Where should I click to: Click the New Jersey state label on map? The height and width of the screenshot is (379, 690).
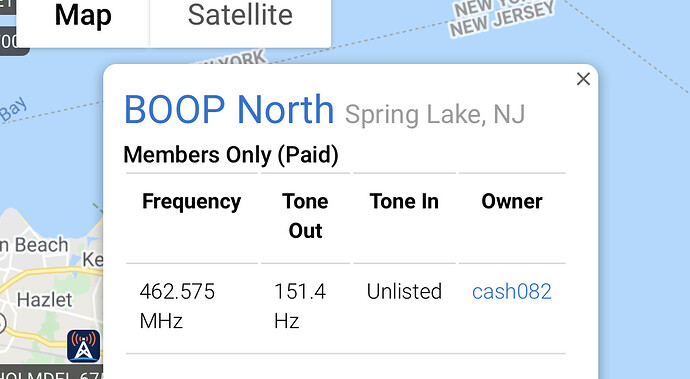click(x=502, y=19)
